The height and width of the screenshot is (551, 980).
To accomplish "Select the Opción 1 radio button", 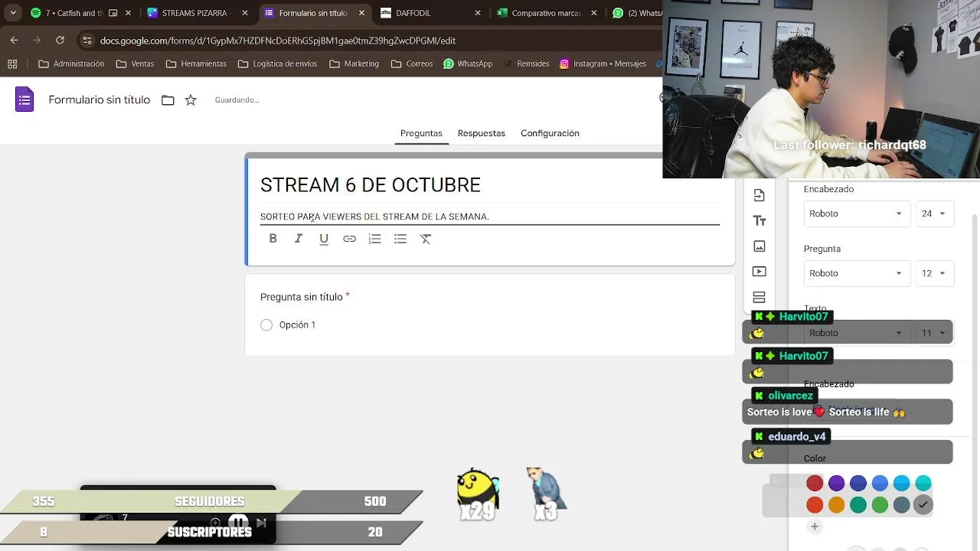I will 266,325.
